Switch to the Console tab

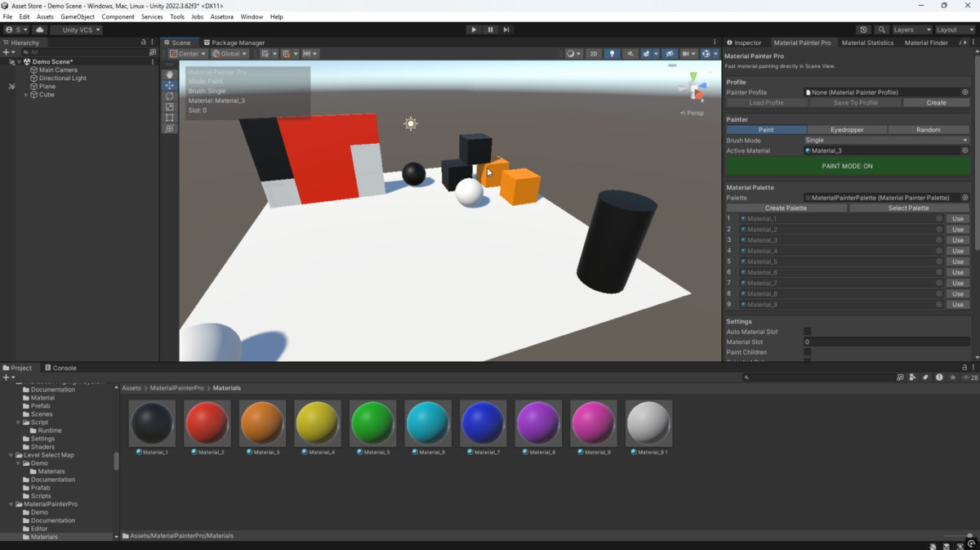60,368
